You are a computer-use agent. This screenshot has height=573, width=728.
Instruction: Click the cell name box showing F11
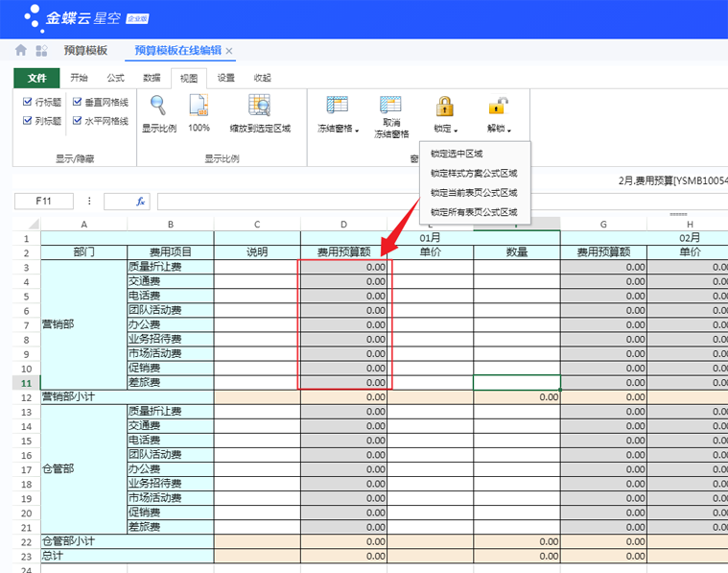[43, 202]
